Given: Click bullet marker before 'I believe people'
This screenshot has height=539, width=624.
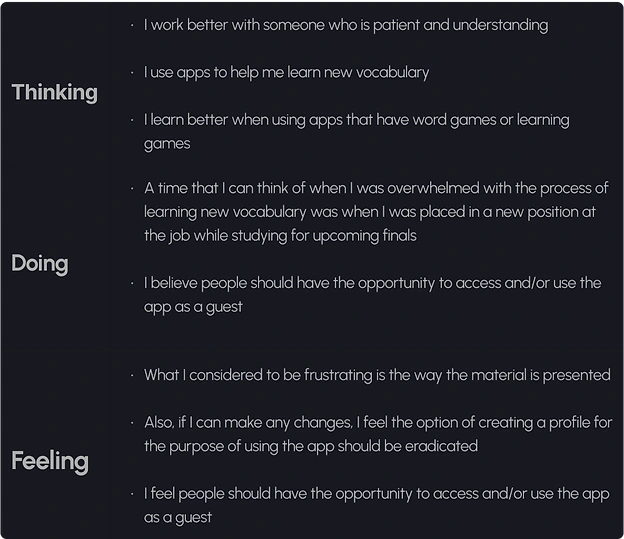Looking at the screenshot, I should point(133,283).
